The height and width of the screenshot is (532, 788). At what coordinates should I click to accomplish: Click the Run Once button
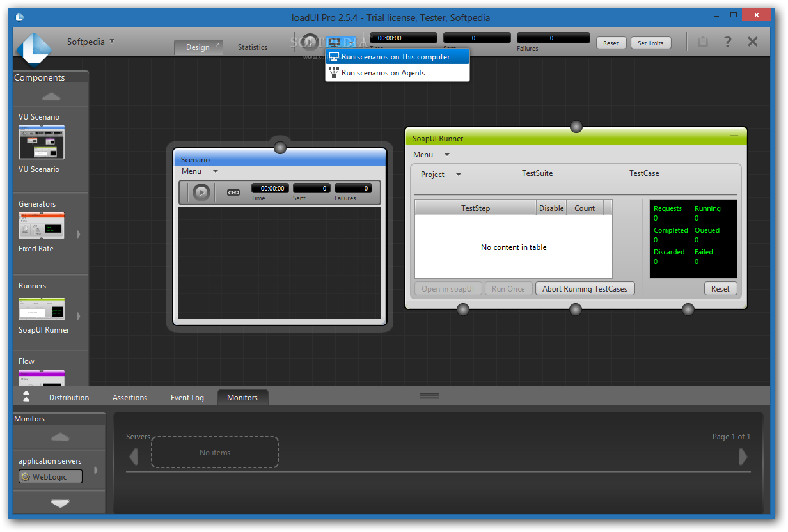(x=508, y=289)
